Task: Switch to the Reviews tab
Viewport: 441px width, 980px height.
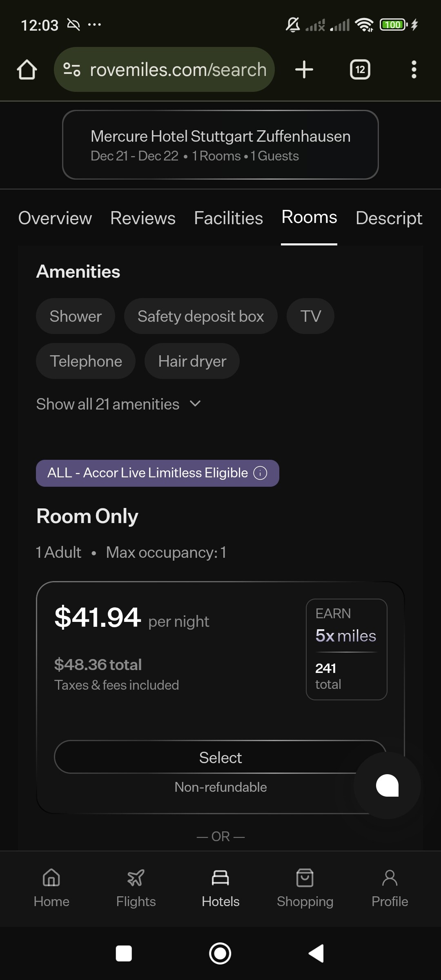Action: click(x=143, y=218)
